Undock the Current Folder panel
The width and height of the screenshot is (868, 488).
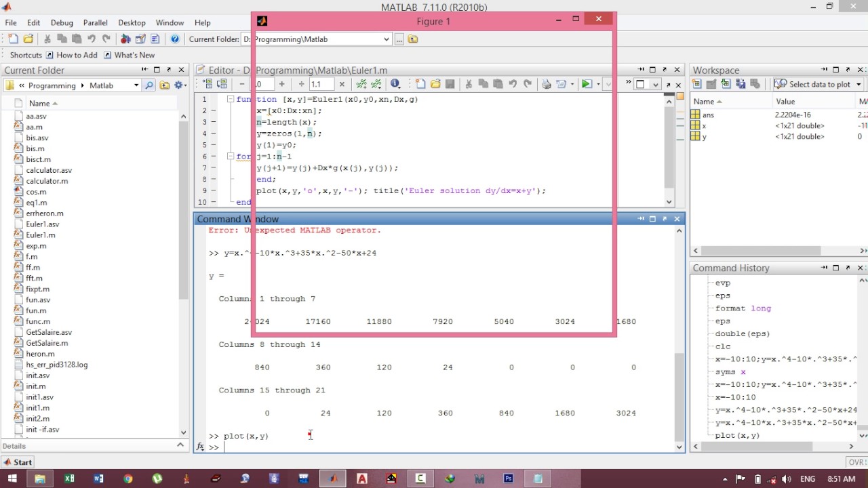point(169,70)
